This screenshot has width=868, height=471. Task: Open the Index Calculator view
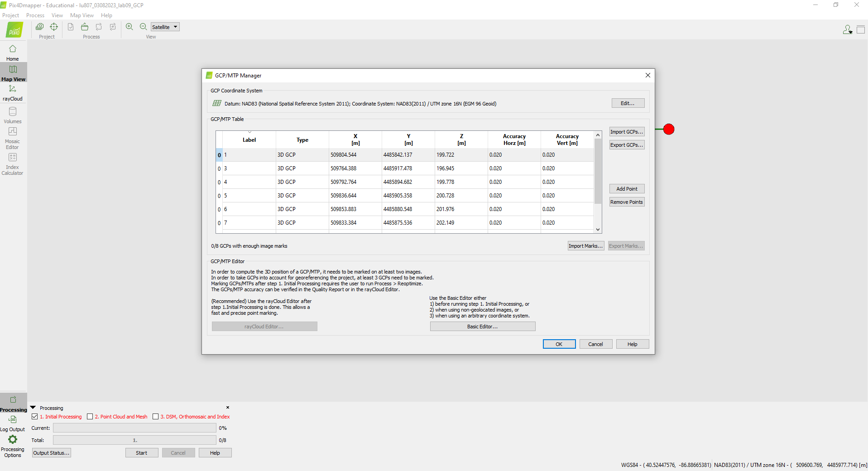pyautogui.click(x=13, y=164)
